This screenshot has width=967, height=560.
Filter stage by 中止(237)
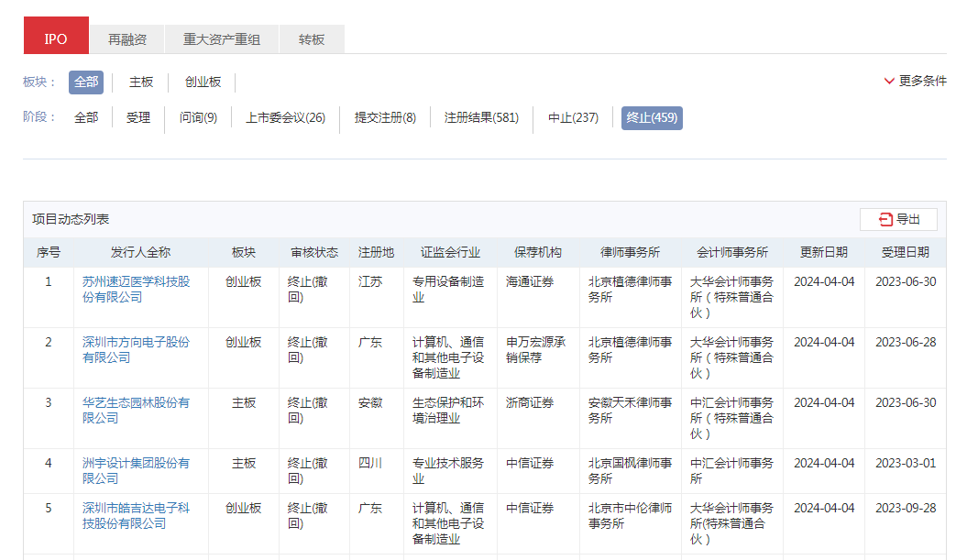(573, 118)
